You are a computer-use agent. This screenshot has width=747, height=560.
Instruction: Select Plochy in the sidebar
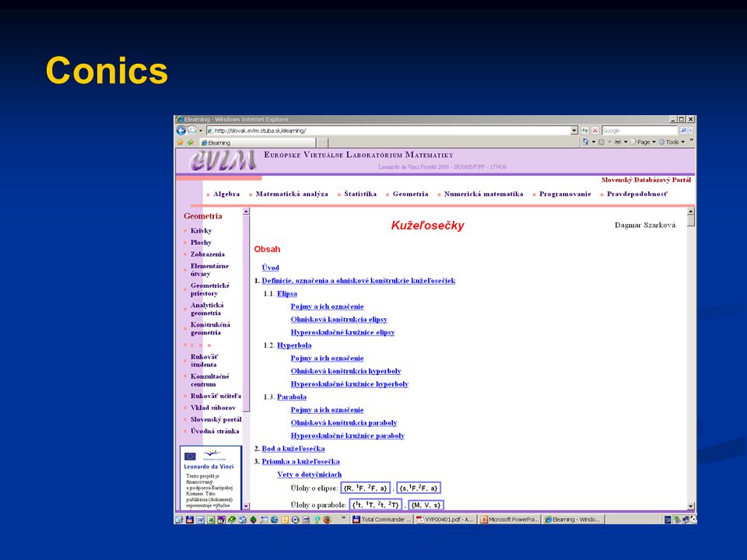click(x=201, y=243)
